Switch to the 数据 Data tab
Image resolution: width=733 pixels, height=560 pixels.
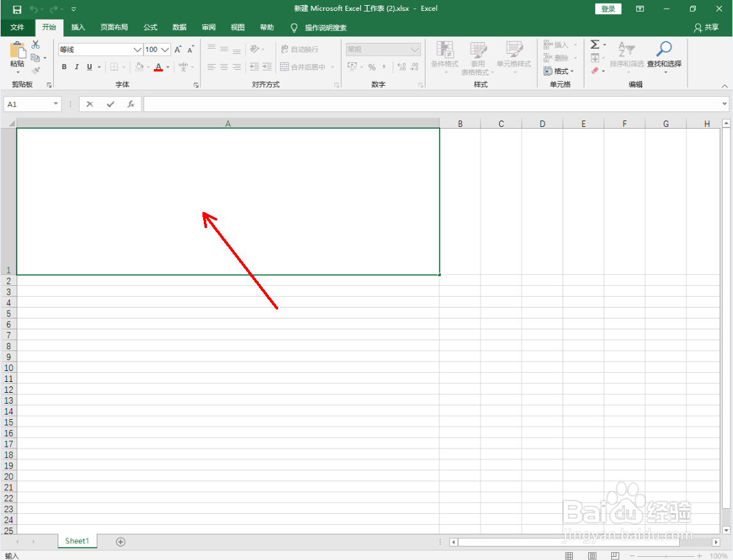click(x=179, y=27)
